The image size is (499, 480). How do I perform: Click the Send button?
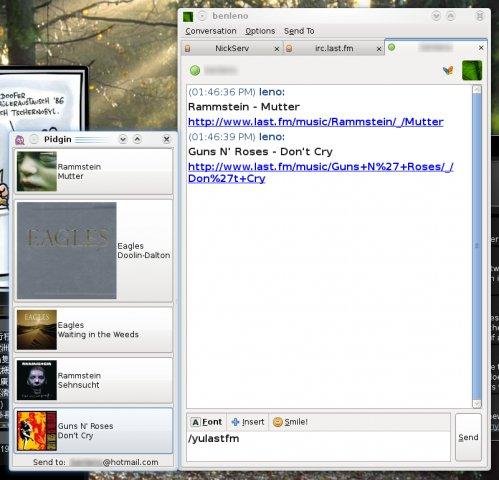(x=468, y=437)
